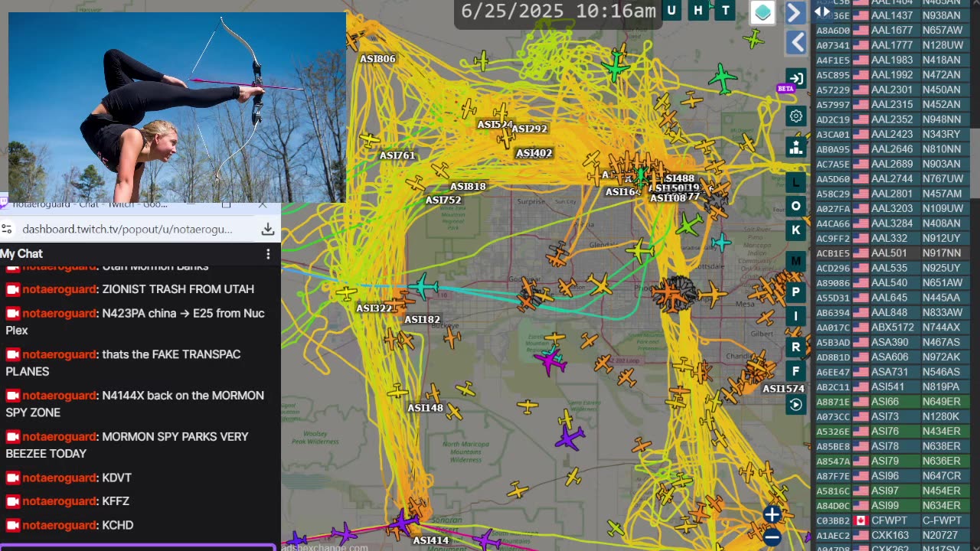Select ASA390 row in aircraft list
This screenshot has height=551, width=980.
point(892,342)
